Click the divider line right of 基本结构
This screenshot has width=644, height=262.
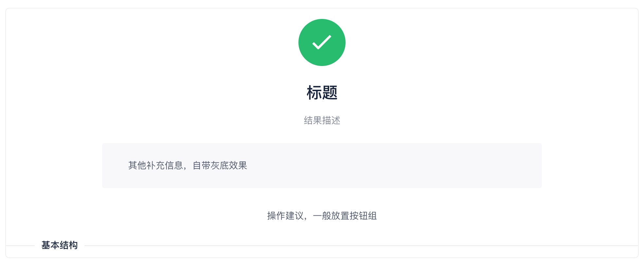click(360, 246)
